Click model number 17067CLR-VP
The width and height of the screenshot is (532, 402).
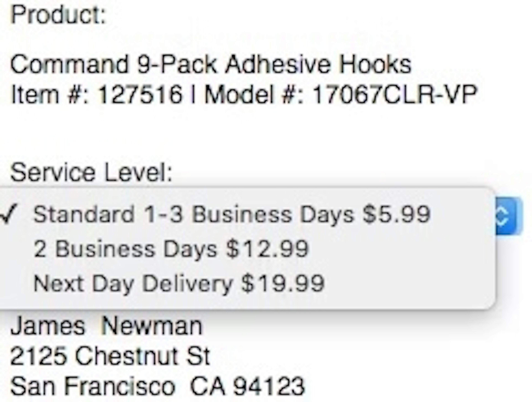395,94
